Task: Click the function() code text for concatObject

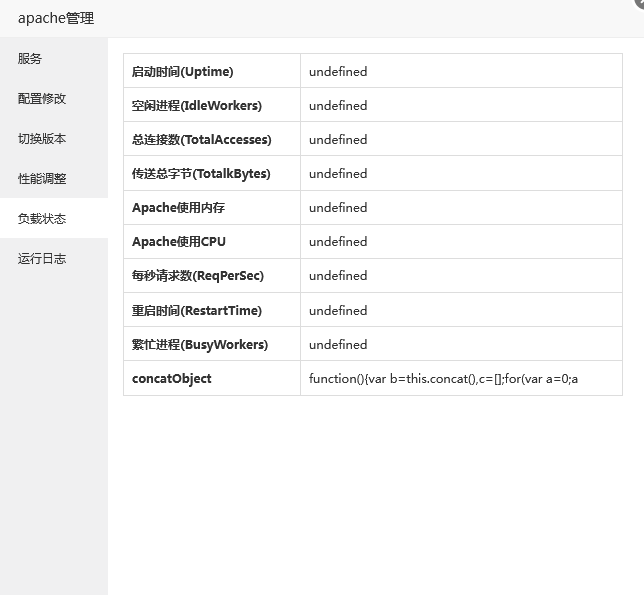Action: click(x=443, y=379)
